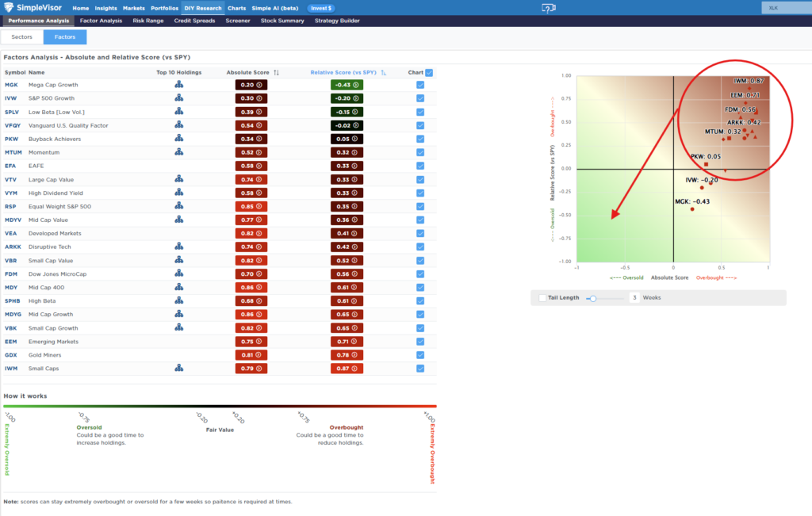Click the SimpleVisor logo
Screen dimensions: 812x516
pyautogui.click(x=35, y=8)
